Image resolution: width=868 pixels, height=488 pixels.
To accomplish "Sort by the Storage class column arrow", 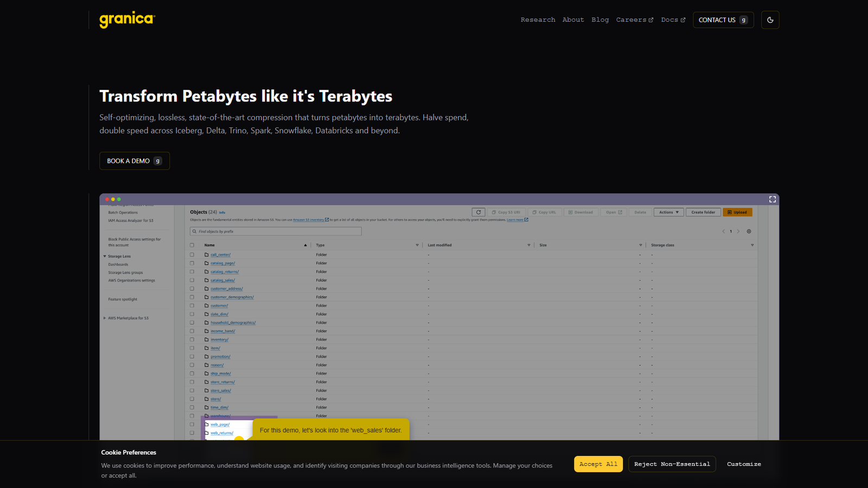I will tap(752, 245).
